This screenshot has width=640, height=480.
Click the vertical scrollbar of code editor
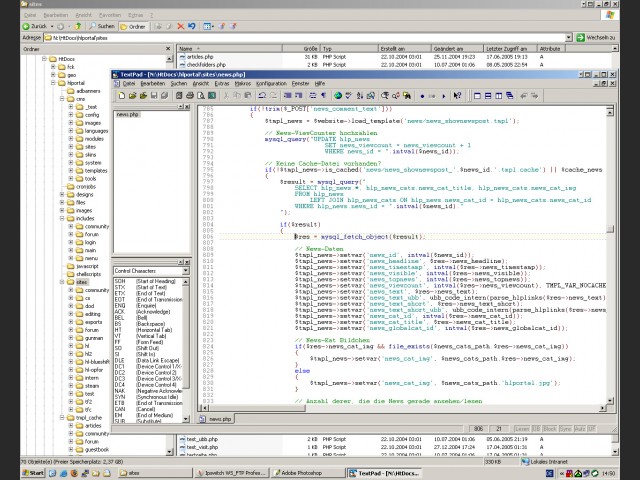610,257
